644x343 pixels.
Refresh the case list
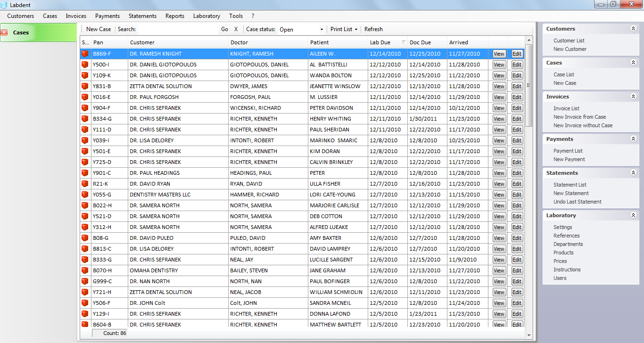(x=373, y=29)
